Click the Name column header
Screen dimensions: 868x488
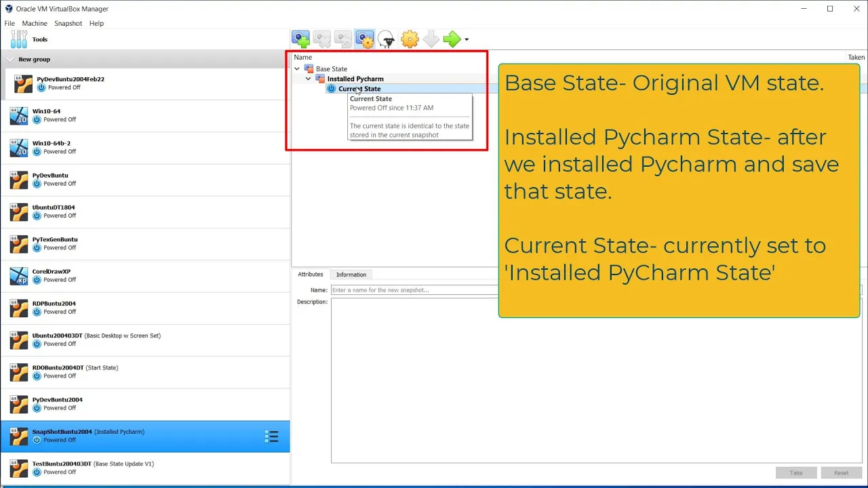pos(303,58)
